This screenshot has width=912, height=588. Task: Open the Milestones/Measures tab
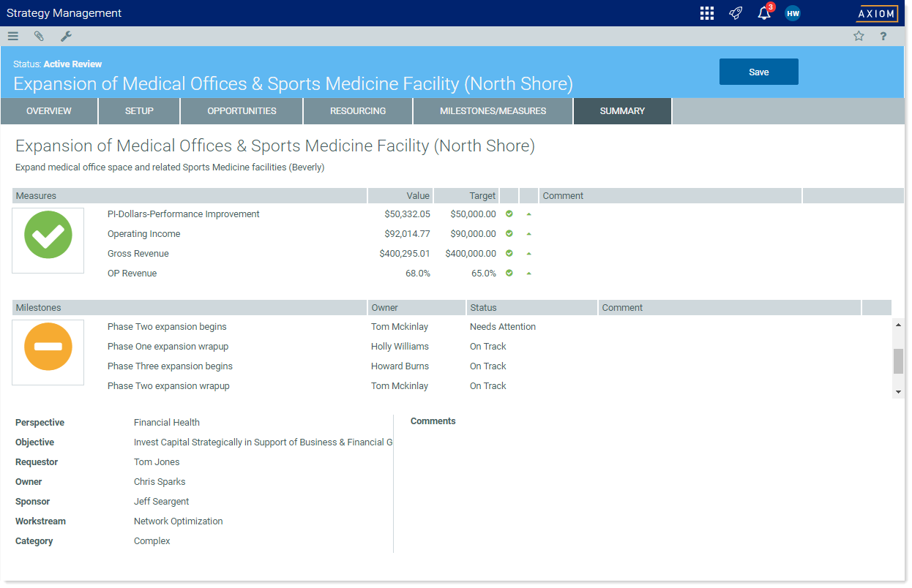[x=493, y=110]
